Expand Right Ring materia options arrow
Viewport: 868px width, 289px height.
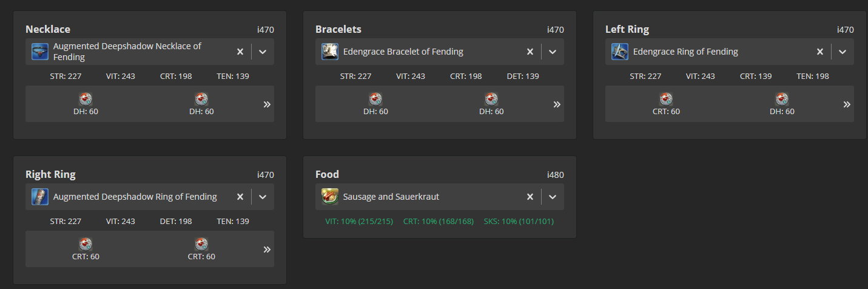tap(267, 250)
